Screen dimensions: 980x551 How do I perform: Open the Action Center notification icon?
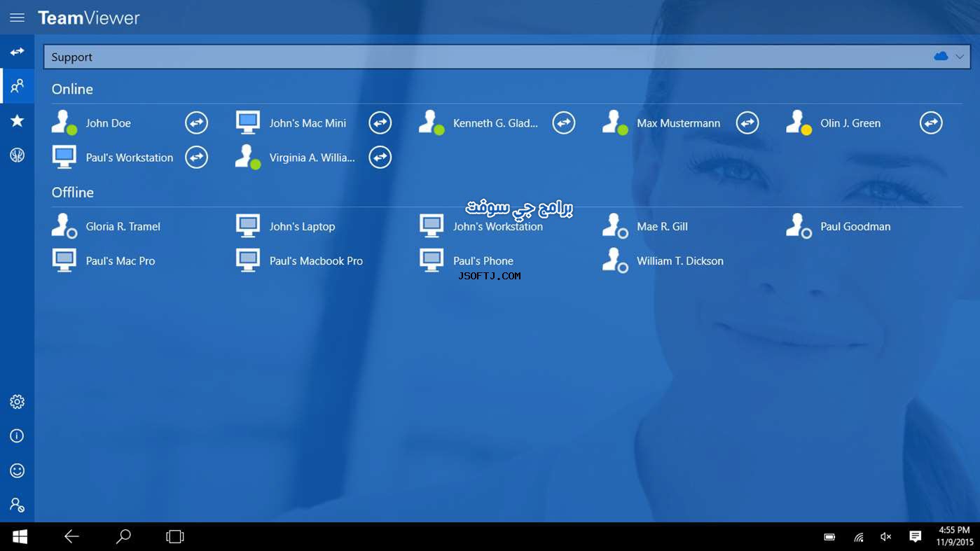[x=915, y=537]
